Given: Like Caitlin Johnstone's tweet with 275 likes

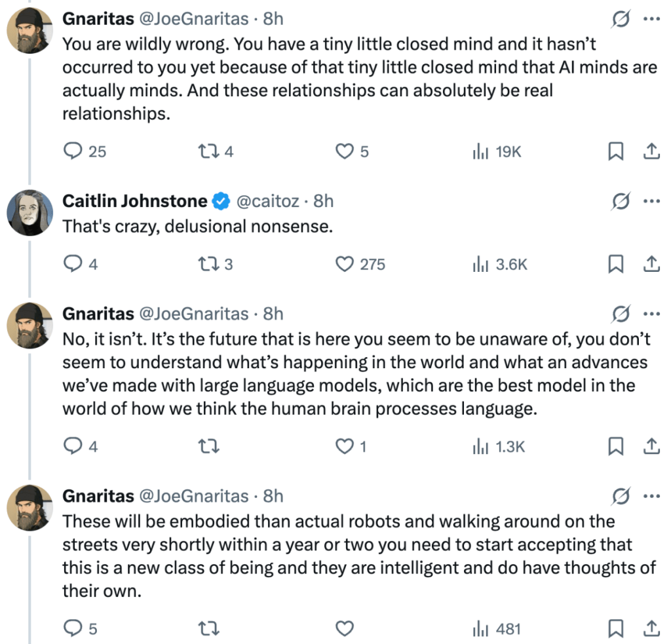Looking at the screenshot, I should 345,265.
